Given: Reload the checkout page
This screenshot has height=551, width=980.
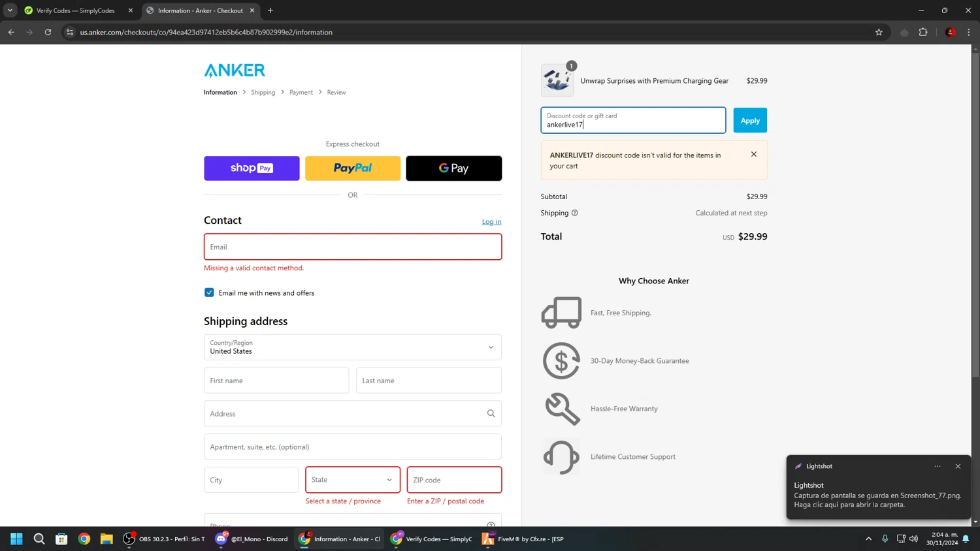Looking at the screenshot, I should [x=48, y=32].
